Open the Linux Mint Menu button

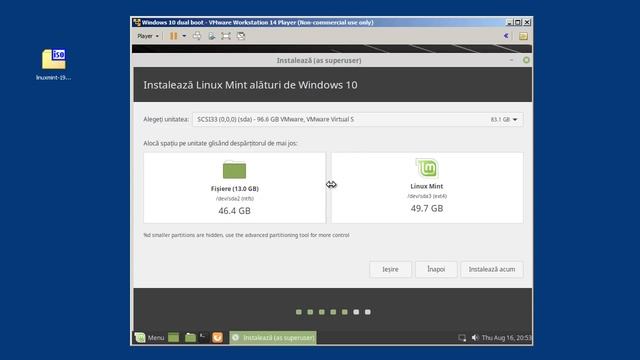[x=150, y=338]
